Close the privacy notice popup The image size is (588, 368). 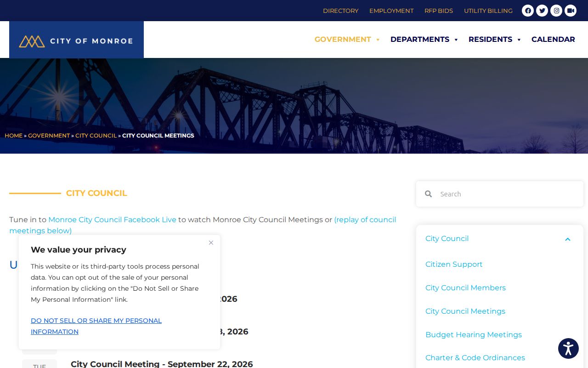(x=211, y=243)
